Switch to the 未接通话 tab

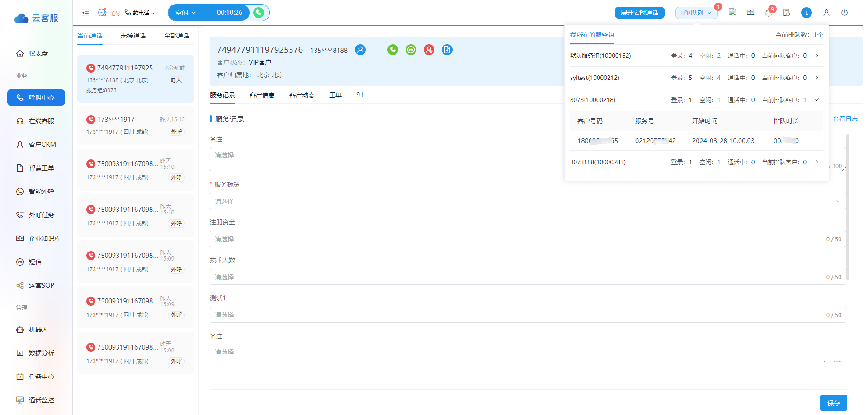pyautogui.click(x=133, y=36)
